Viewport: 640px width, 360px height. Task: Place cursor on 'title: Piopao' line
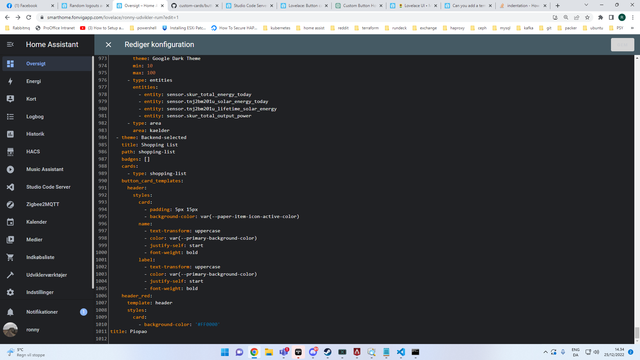(x=129, y=331)
